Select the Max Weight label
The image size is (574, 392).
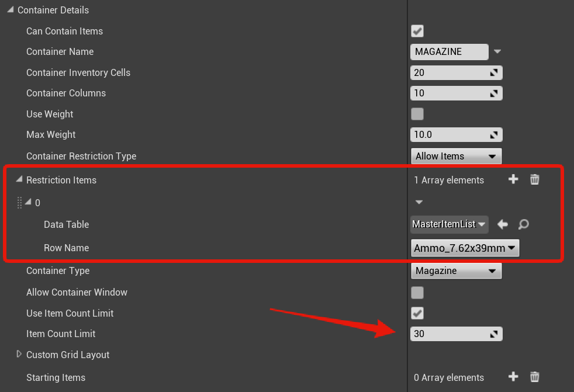(x=51, y=135)
